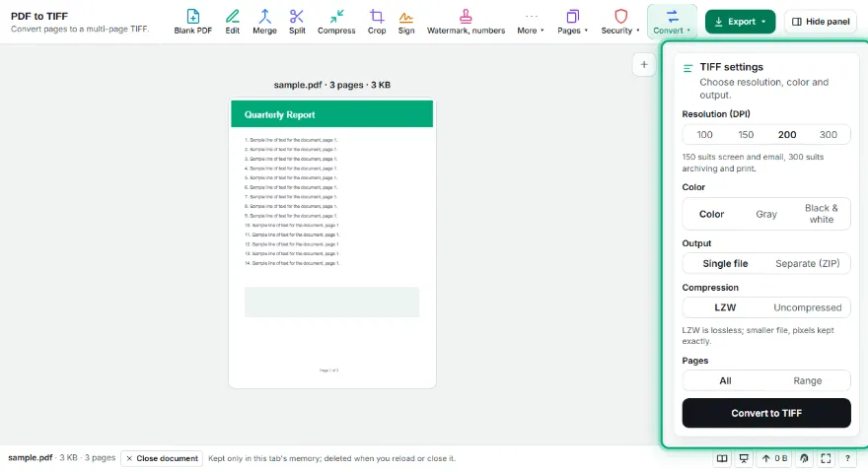Choose the Color color mode

711,214
